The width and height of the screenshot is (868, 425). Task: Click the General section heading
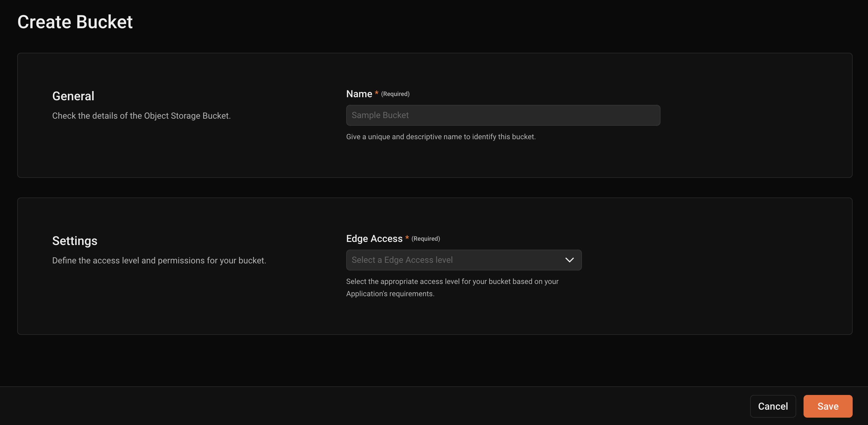[x=73, y=96]
